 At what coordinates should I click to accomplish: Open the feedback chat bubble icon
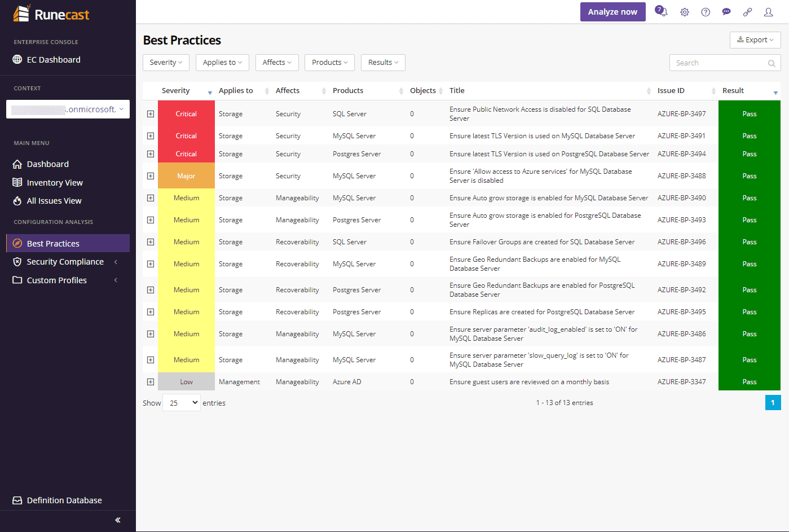click(x=726, y=12)
